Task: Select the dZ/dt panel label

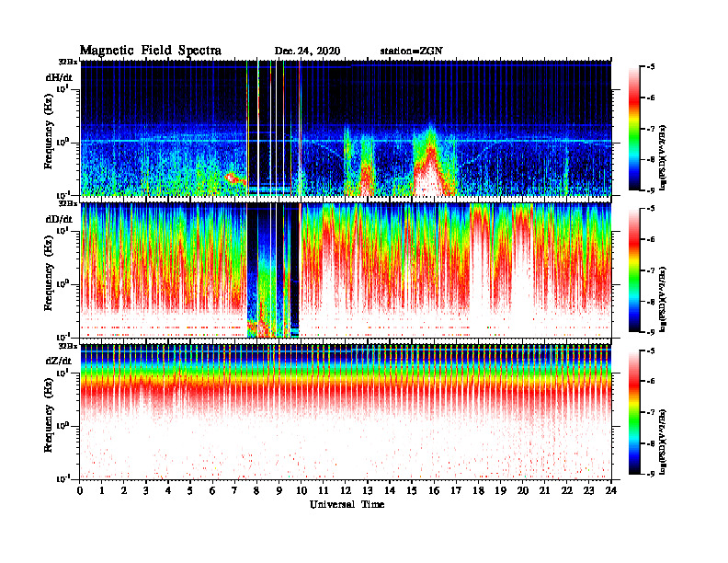Action: tap(59, 361)
